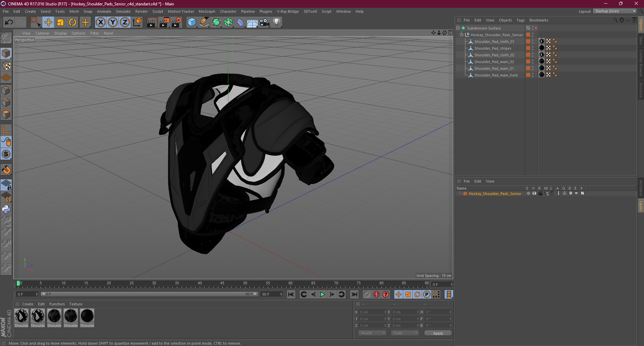Open the MoGraph menu
This screenshot has width=644, height=346.
pyautogui.click(x=207, y=11)
